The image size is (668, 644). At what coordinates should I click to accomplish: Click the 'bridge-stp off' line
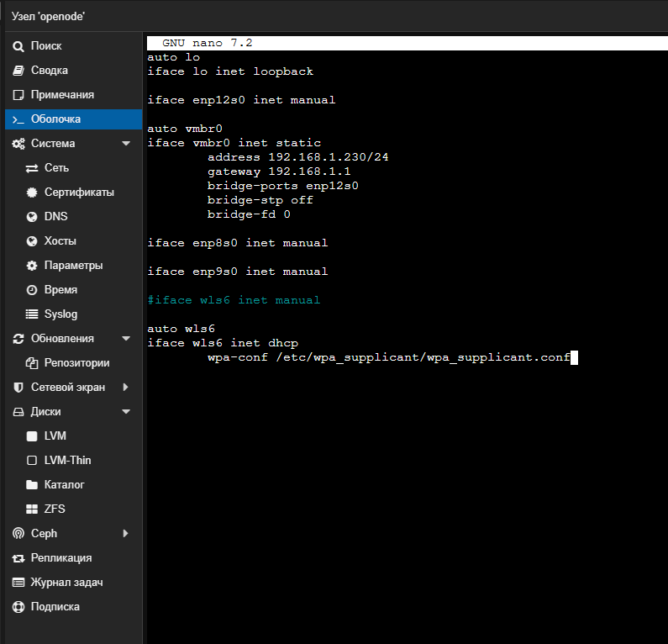pyautogui.click(x=260, y=200)
